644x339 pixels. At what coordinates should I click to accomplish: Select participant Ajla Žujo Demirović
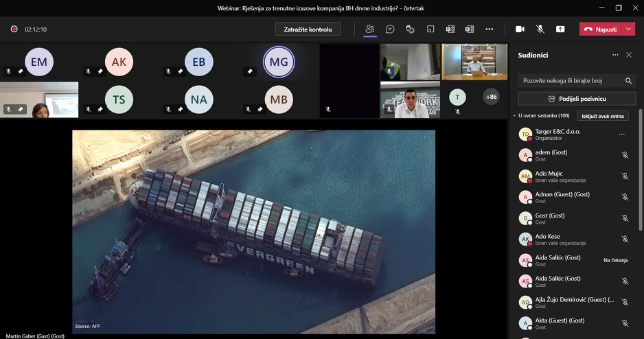[x=575, y=303]
